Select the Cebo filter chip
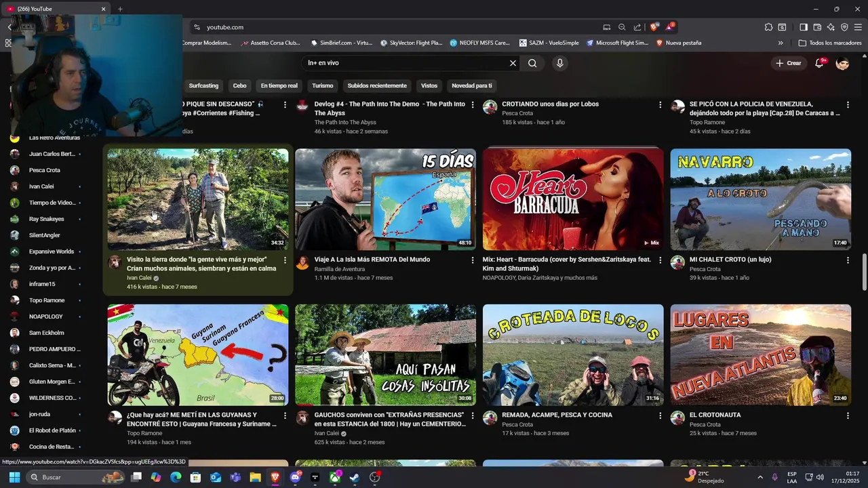The image size is (868, 488). click(x=239, y=86)
